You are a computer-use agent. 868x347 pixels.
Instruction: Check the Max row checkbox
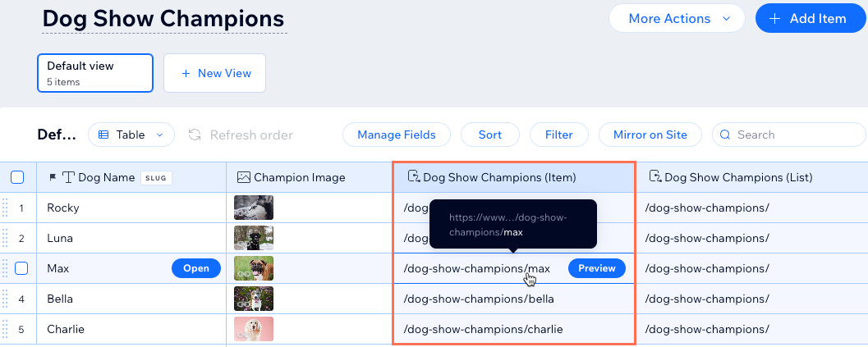coord(21,268)
